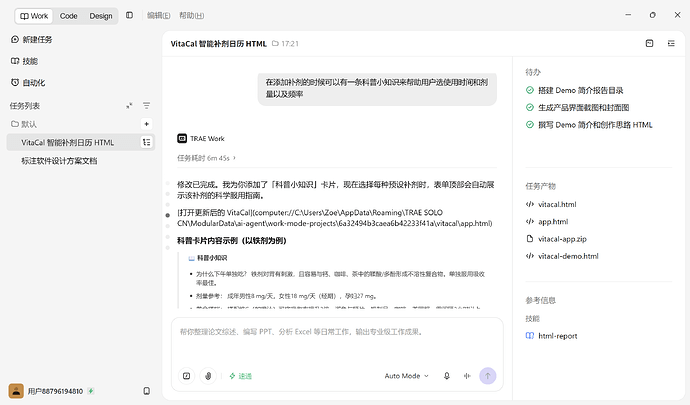Click the active step dot on timeline
Screen dimensions: 690x405
168,215
